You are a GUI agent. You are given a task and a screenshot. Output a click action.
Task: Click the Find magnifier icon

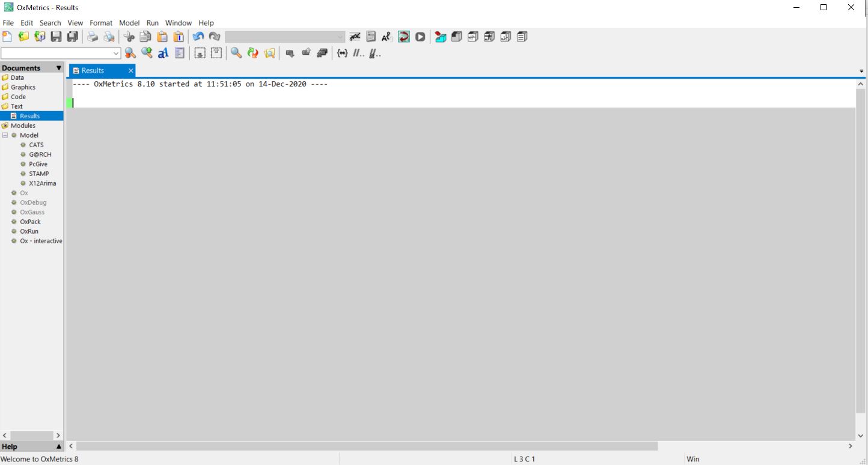[236, 53]
